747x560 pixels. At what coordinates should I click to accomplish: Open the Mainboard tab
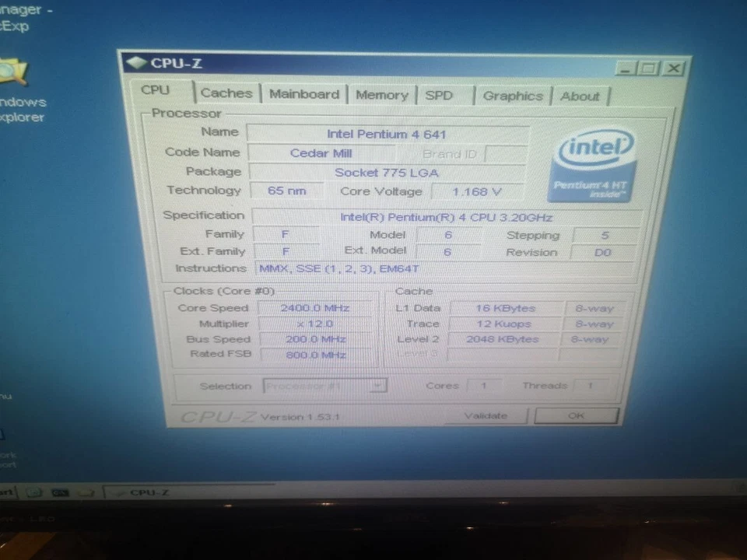click(x=303, y=94)
